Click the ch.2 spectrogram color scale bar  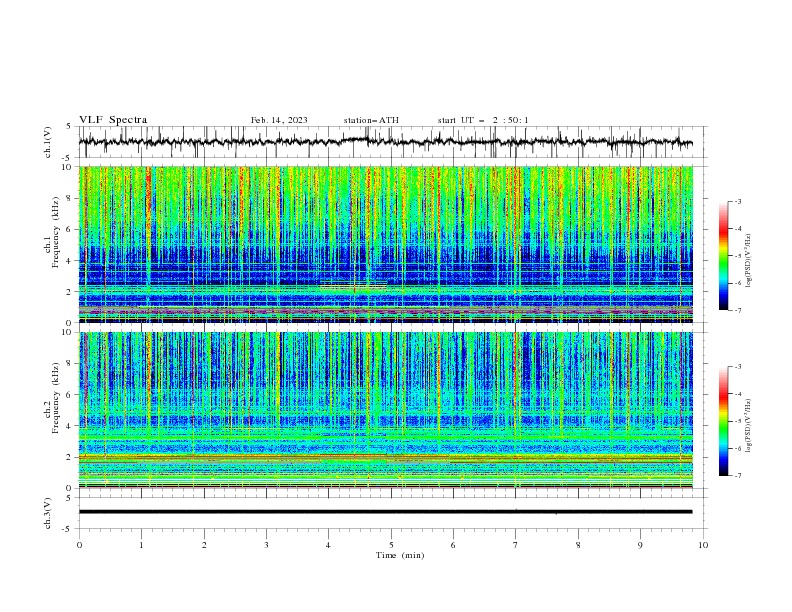pos(723,421)
